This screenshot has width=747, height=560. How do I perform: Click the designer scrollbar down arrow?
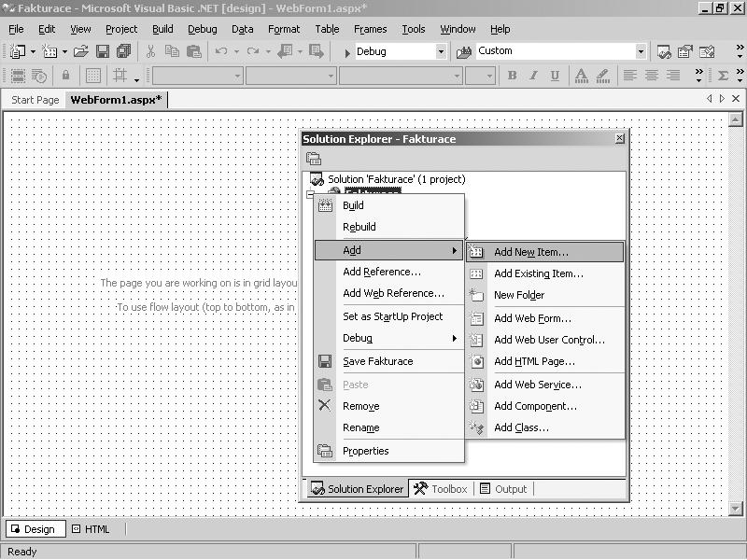pos(735,509)
